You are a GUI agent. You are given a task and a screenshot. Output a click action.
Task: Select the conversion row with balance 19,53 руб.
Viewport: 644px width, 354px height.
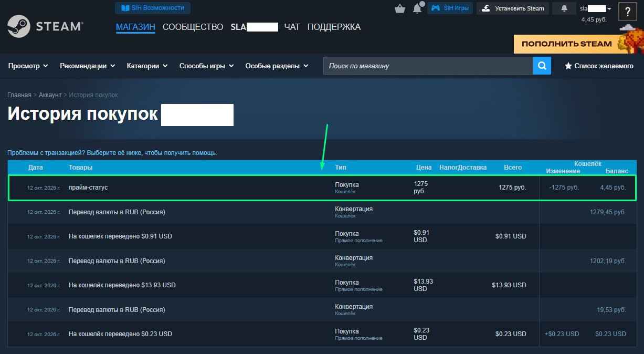322,309
